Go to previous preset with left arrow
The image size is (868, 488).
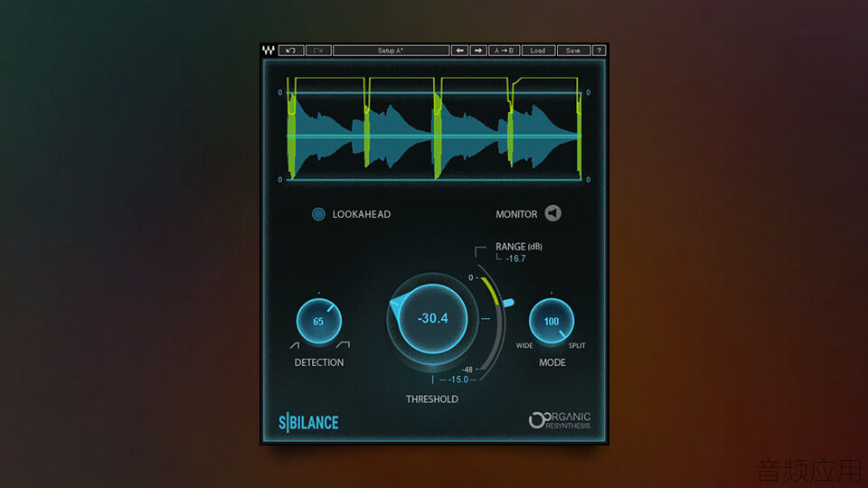click(x=459, y=51)
